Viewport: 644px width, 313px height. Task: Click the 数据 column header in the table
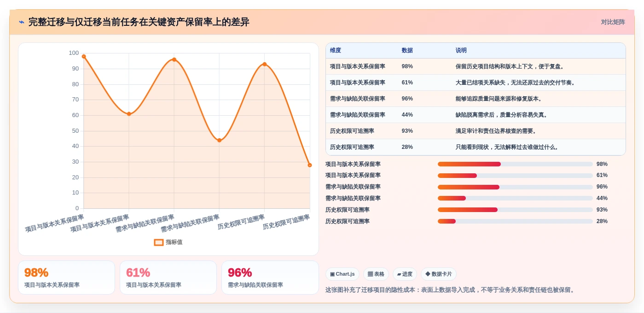pos(407,51)
